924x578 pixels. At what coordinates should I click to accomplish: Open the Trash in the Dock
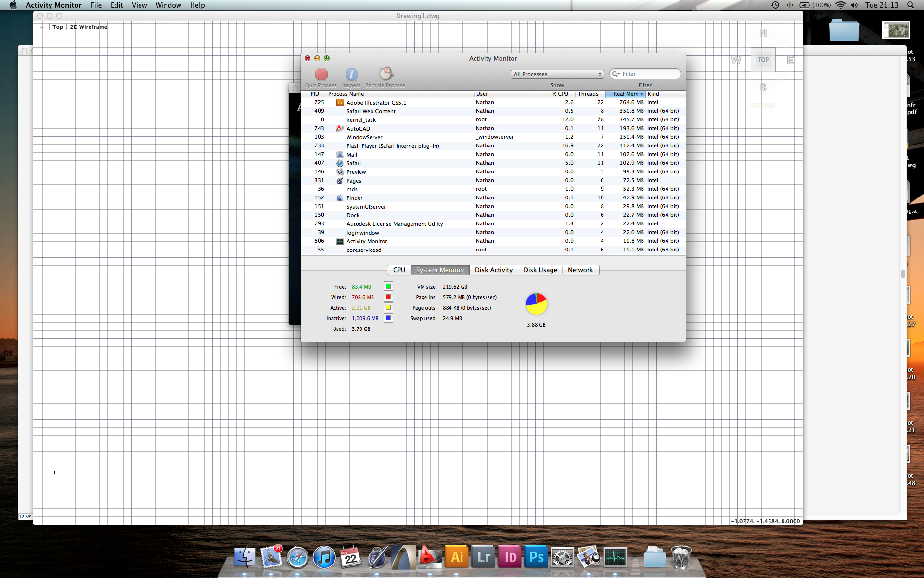681,557
